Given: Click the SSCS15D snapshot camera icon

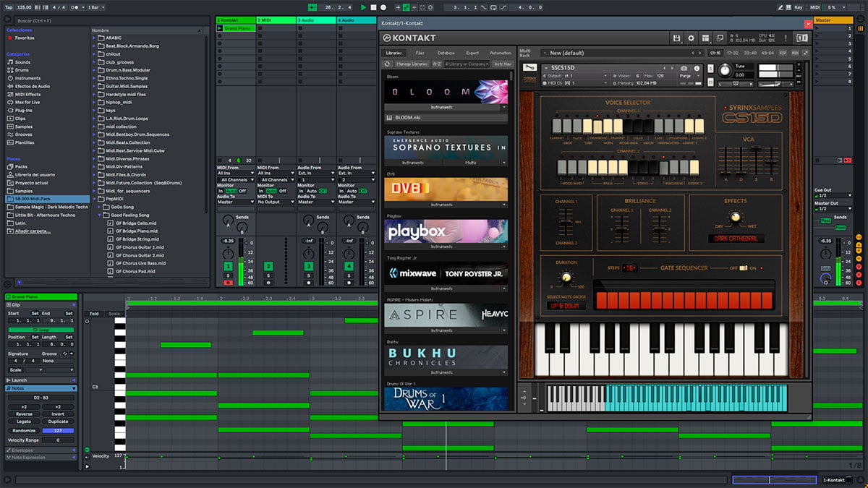Looking at the screenshot, I should tap(684, 68).
